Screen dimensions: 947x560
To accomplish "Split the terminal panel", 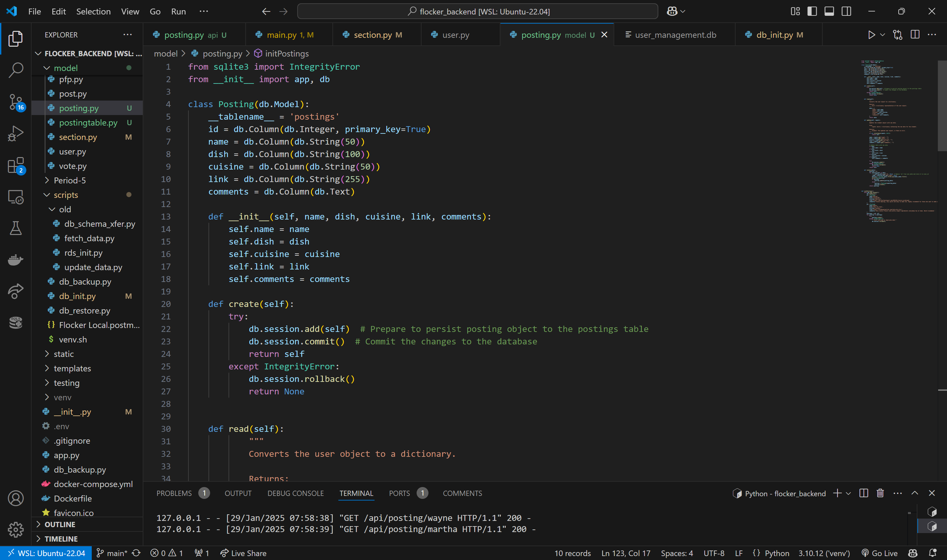I will pyautogui.click(x=863, y=493).
